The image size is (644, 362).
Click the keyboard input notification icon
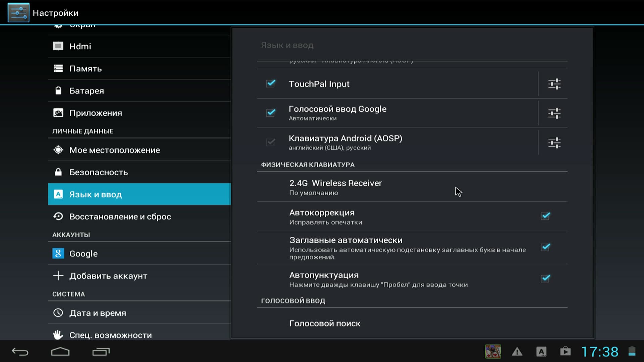click(541, 352)
